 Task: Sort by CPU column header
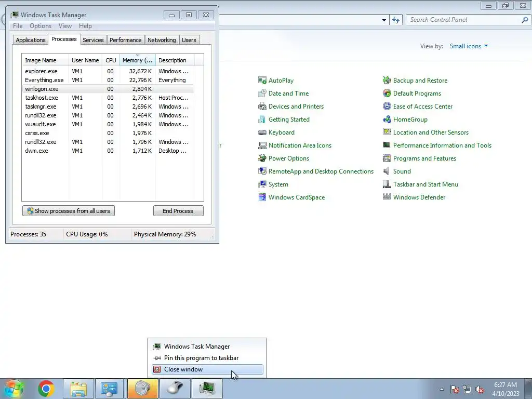pyautogui.click(x=111, y=60)
